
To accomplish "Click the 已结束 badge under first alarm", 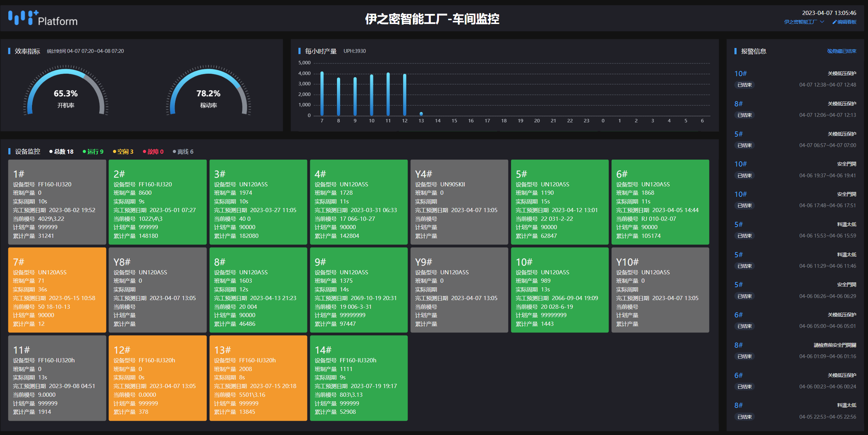I will tap(745, 85).
